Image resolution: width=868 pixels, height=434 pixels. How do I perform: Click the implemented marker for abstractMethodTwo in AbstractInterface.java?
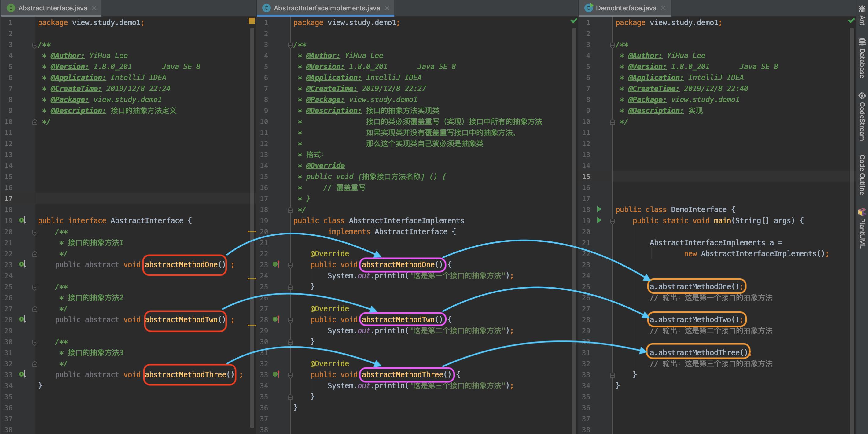[x=23, y=319]
